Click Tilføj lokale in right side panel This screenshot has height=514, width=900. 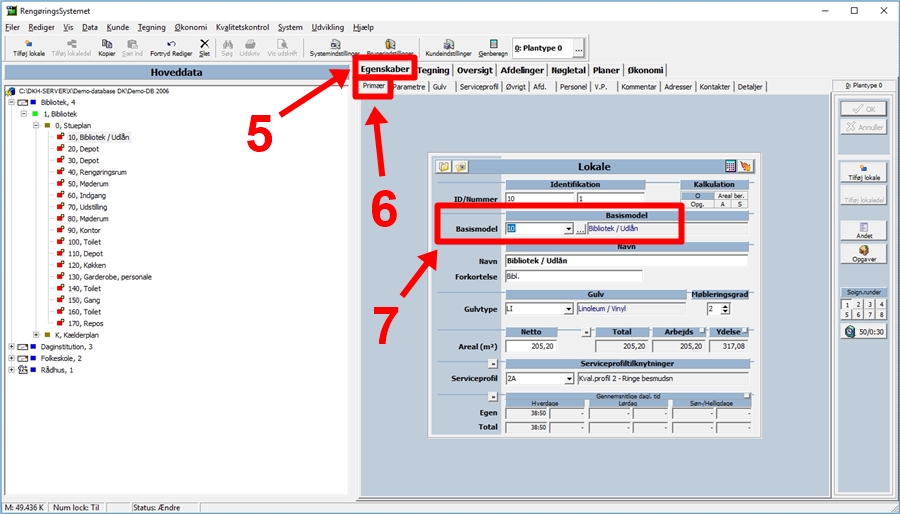(x=864, y=173)
